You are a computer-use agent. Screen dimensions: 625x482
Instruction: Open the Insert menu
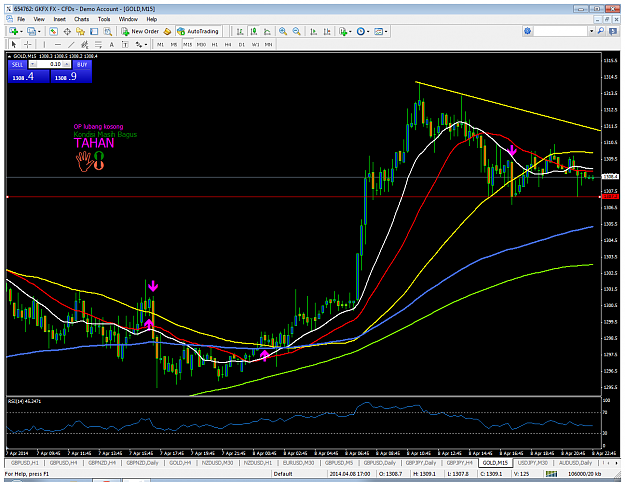(x=59, y=19)
